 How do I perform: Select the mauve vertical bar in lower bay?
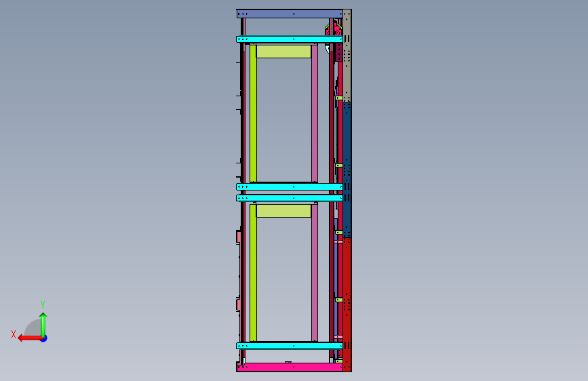coord(315,273)
